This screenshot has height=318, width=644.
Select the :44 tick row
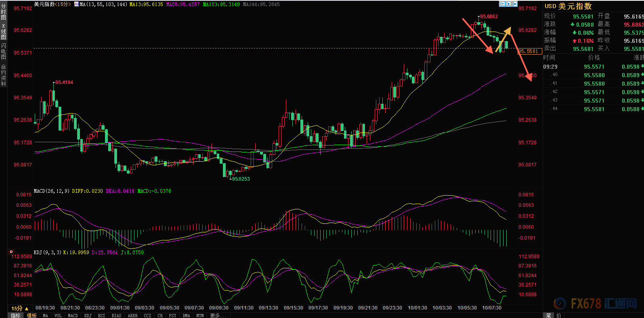coord(593,109)
